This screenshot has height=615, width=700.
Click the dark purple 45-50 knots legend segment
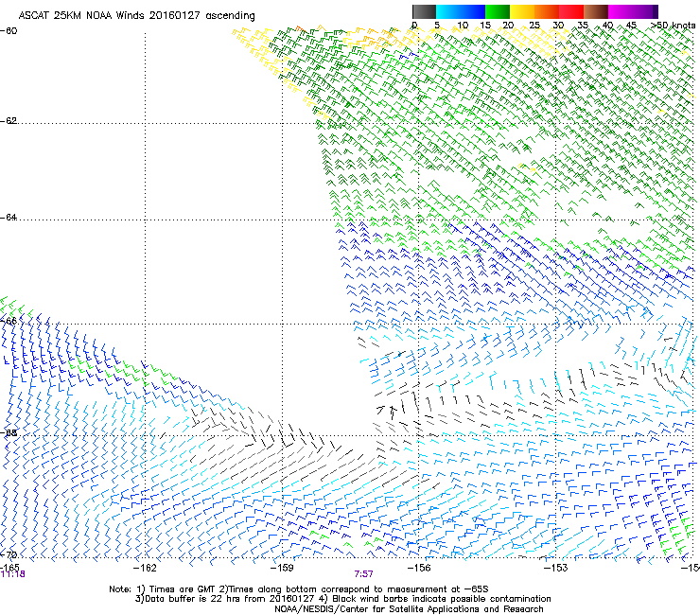coord(645,11)
